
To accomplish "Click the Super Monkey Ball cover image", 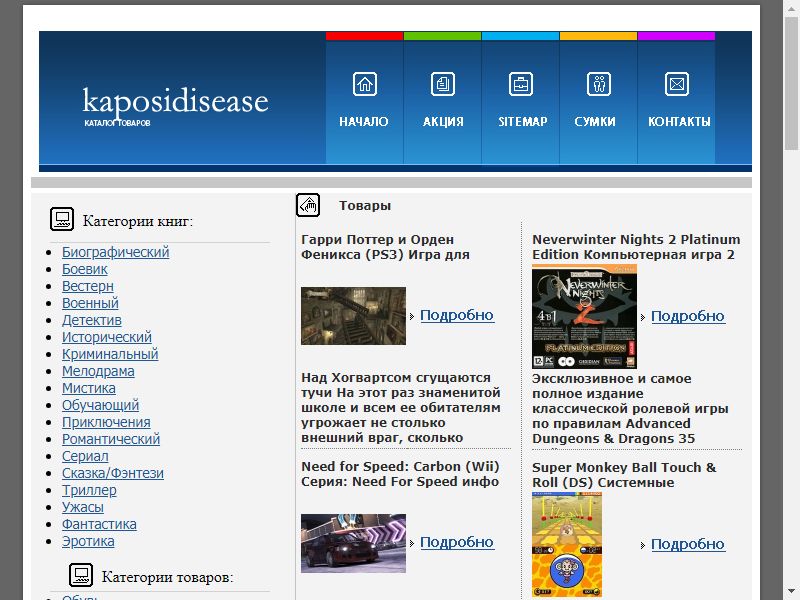I will coord(567,545).
